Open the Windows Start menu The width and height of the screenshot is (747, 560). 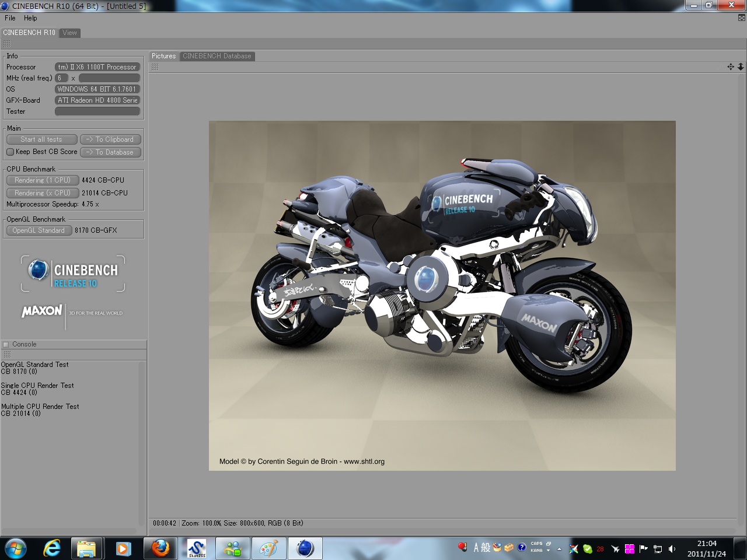[16, 548]
